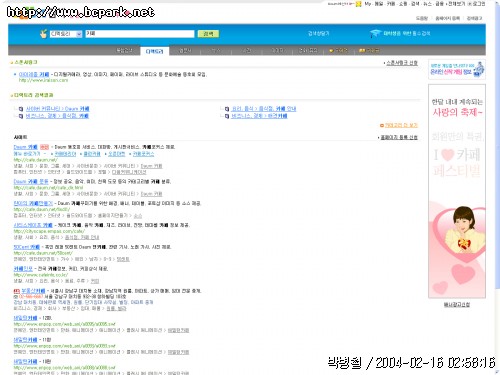Viewport: 500px width, 375px height.
Task: Open the '50Cent 카페' result title
Action: [x=27, y=247]
